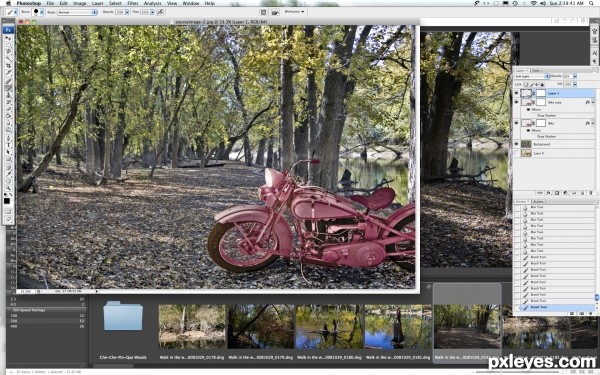This screenshot has height=375, width=600.
Task: Delete layer trash icon in Layers panel
Action: point(590,193)
